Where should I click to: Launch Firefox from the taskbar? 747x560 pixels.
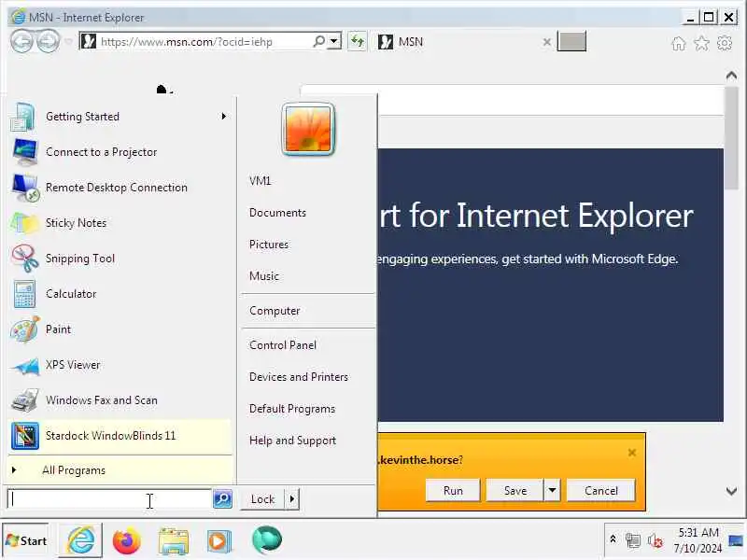(126, 541)
